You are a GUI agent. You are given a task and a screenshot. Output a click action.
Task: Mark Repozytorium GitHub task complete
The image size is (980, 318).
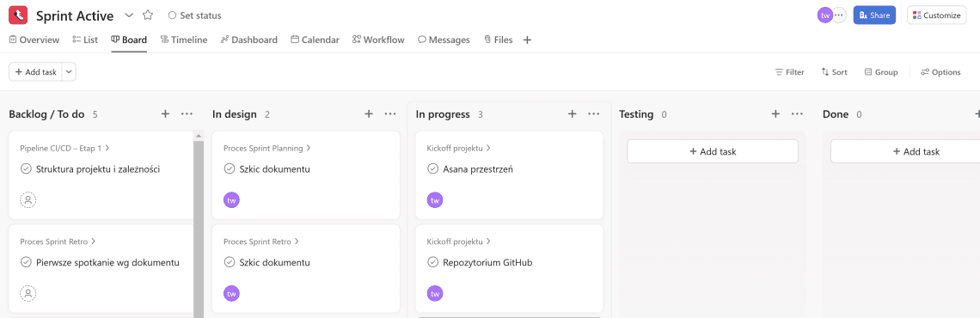point(432,262)
